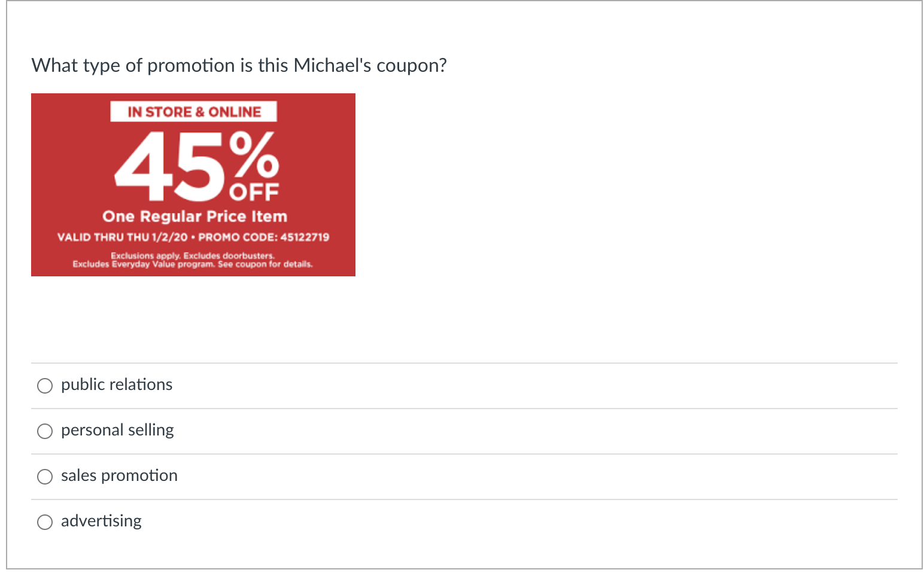Mark the "sales promotion" radio circle
This screenshot has width=924, height=585.
pyautogui.click(x=45, y=477)
